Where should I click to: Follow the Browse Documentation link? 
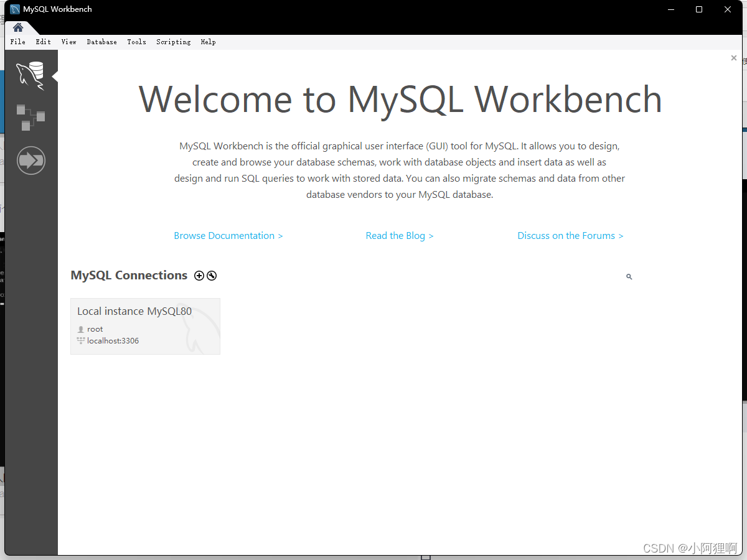point(228,236)
